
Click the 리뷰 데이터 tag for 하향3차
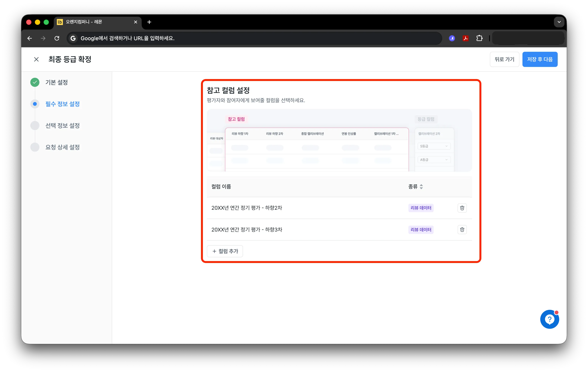point(421,229)
